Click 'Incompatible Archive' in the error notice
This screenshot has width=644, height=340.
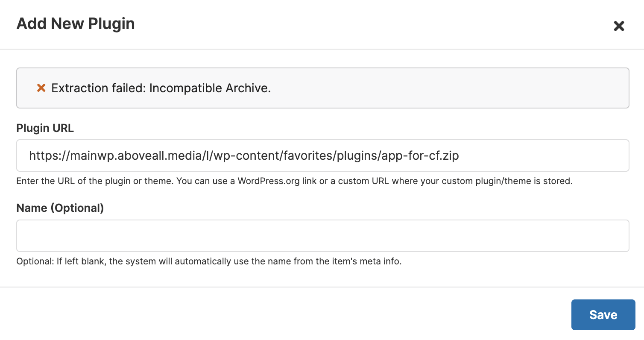point(210,88)
